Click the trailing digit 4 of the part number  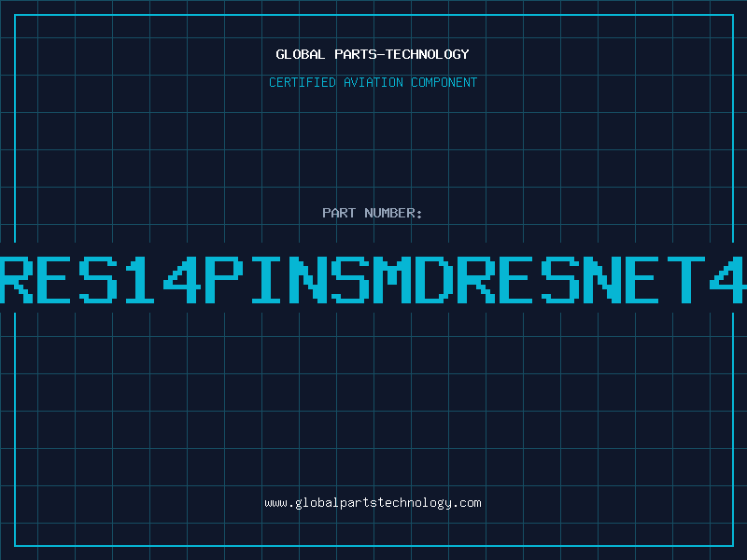click(x=728, y=279)
